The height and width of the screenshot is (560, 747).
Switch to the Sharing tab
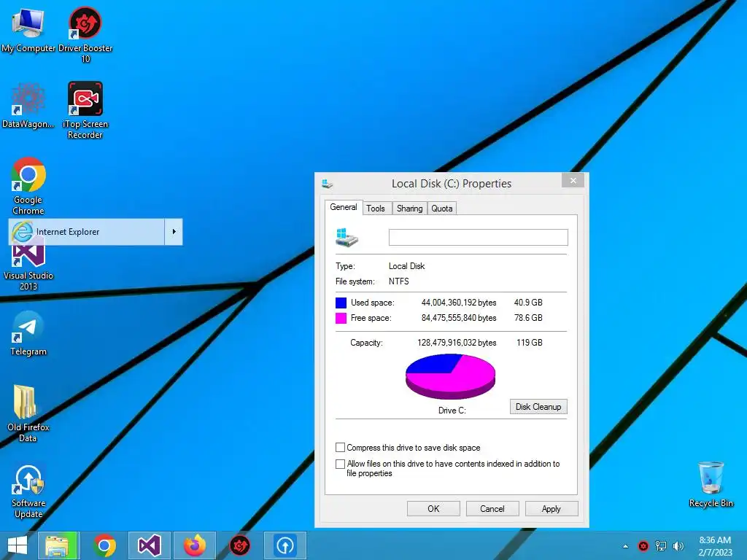(x=410, y=208)
